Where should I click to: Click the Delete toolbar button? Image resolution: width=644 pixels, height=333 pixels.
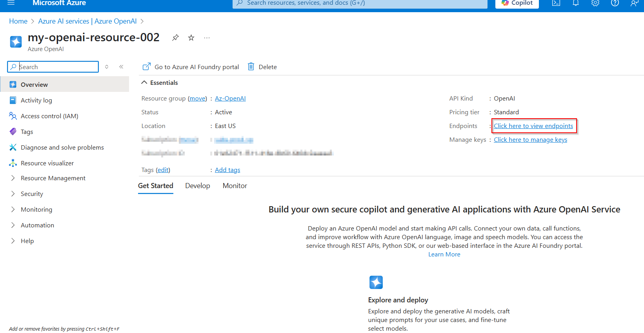point(262,67)
